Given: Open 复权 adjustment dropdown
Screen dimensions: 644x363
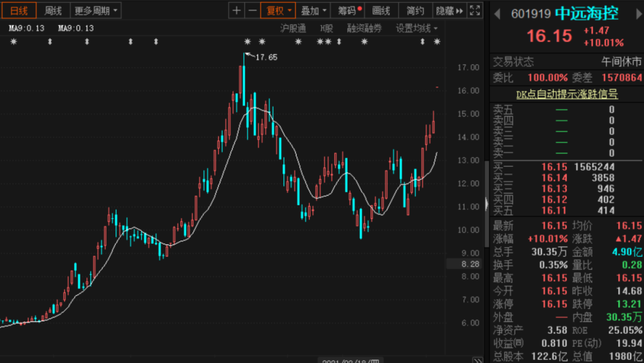Looking at the screenshot, I should point(278,11).
